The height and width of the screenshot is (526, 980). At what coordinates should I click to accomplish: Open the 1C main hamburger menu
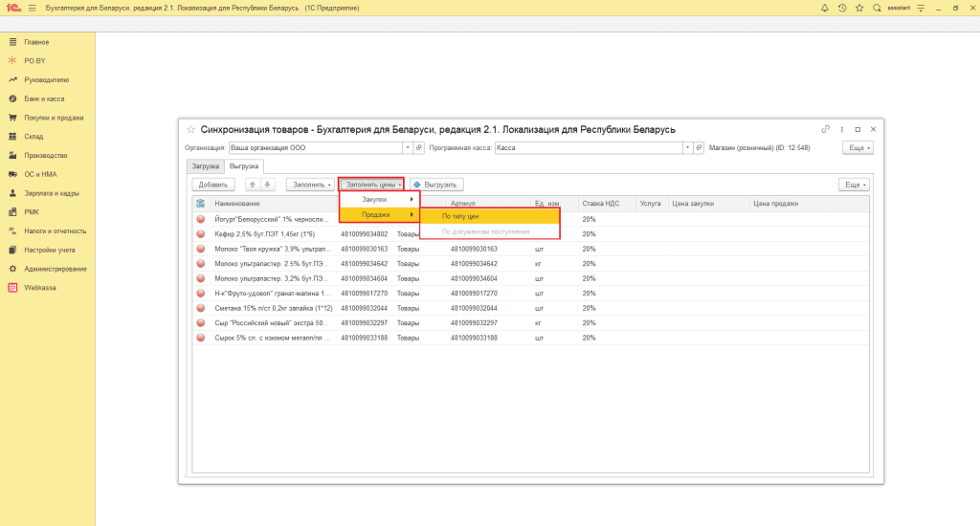point(32,8)
